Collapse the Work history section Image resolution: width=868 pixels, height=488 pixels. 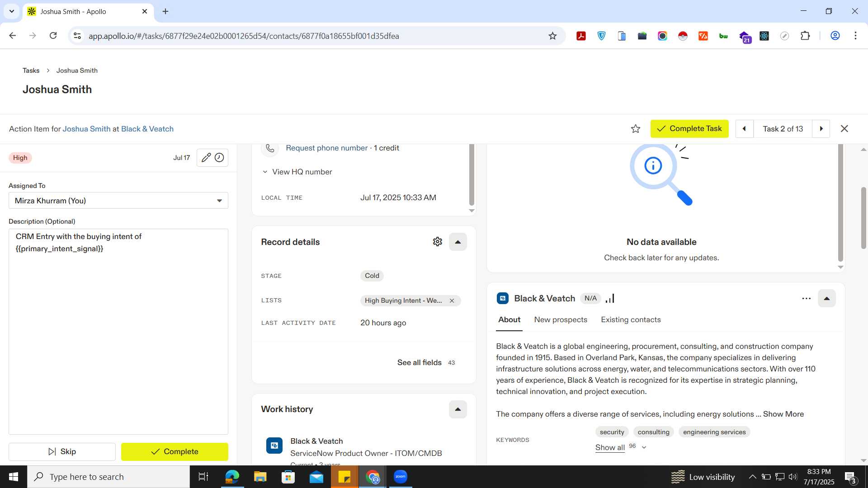[x=458, y=409]
